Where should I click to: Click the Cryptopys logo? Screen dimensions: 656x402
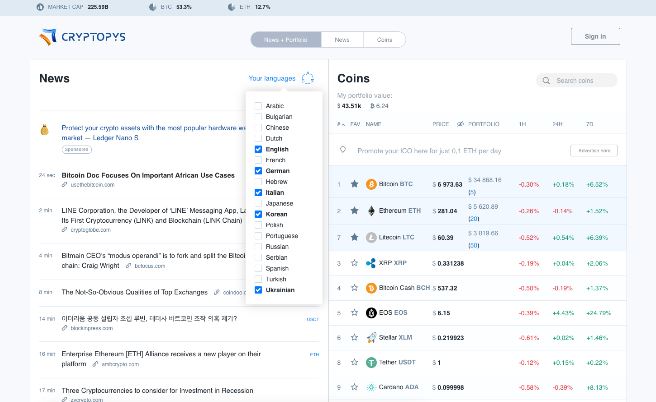(82, 37)
